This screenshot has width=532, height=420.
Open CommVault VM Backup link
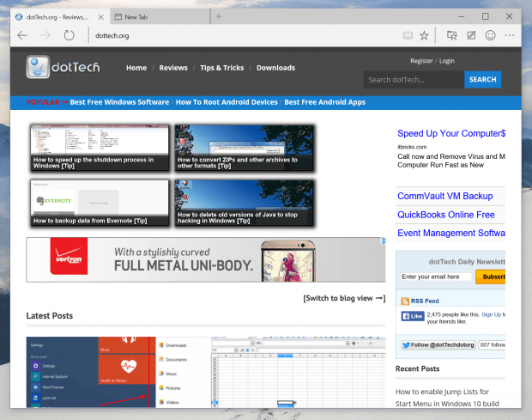[445, 196]
